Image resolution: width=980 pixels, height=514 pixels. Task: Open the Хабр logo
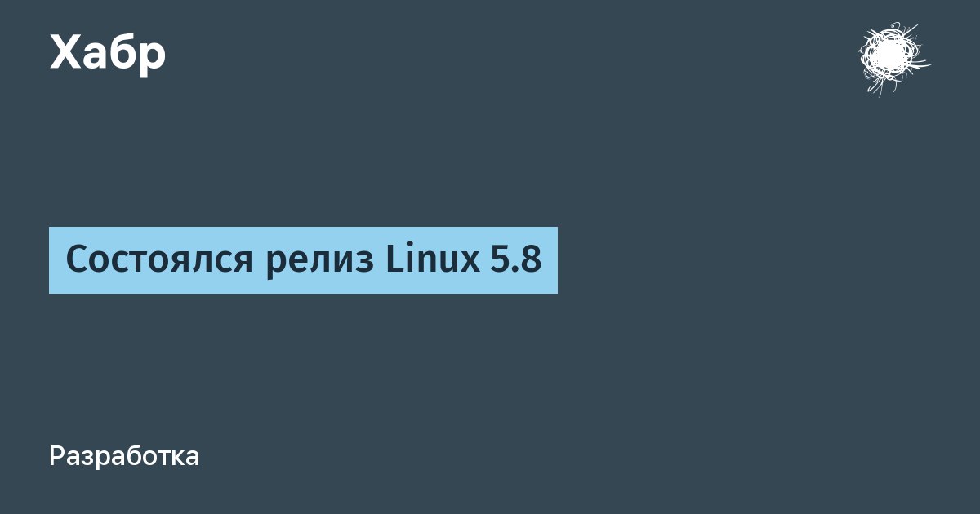coord(108,54)
